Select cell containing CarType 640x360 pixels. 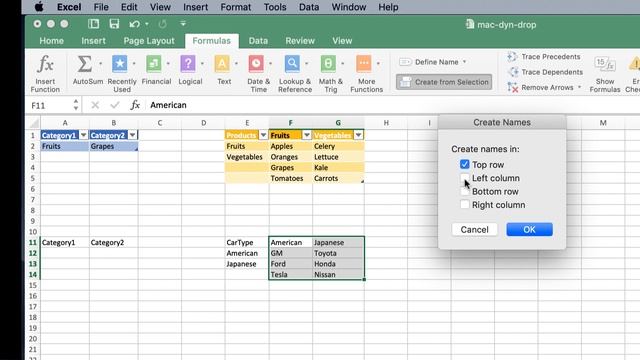(x=247, y=242)
